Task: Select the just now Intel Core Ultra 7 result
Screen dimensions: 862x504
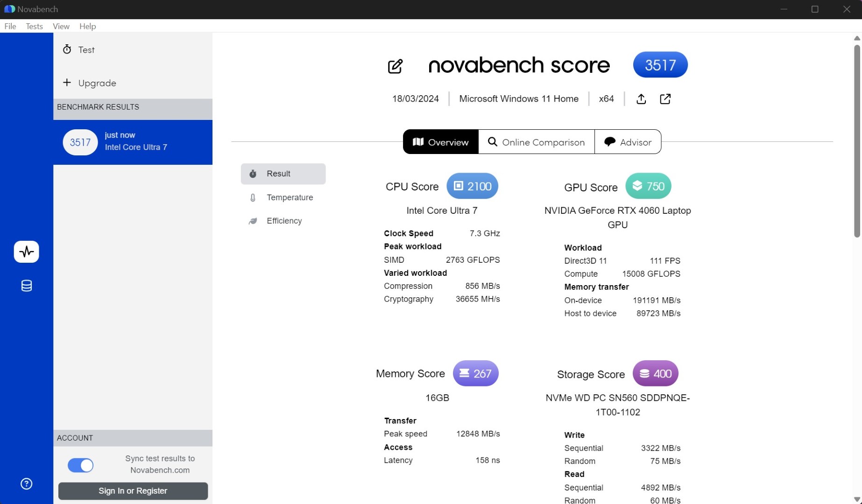Action: 133,142
